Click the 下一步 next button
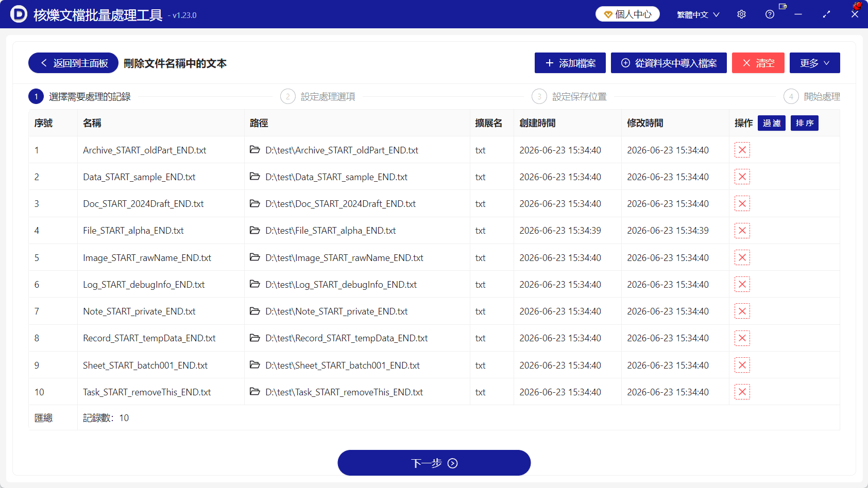Viewport: 868px width, 488px height. pyautogui.click(x=434, y=463)
